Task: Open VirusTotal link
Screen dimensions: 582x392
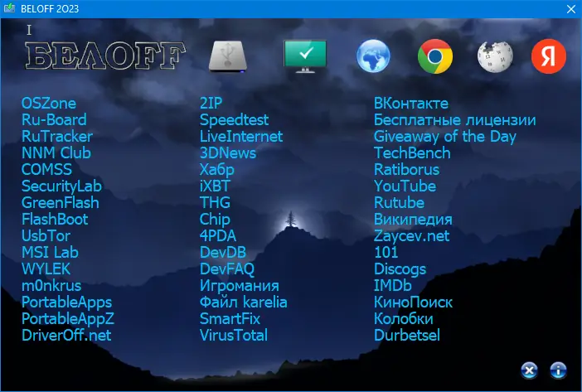Action: coord(234,336)
